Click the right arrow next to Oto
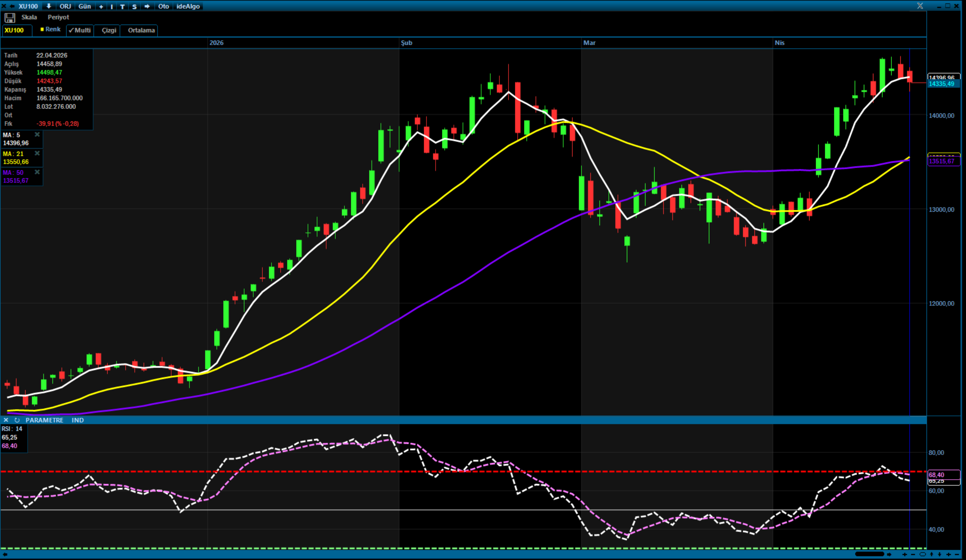966x560 pixels. 147,6
